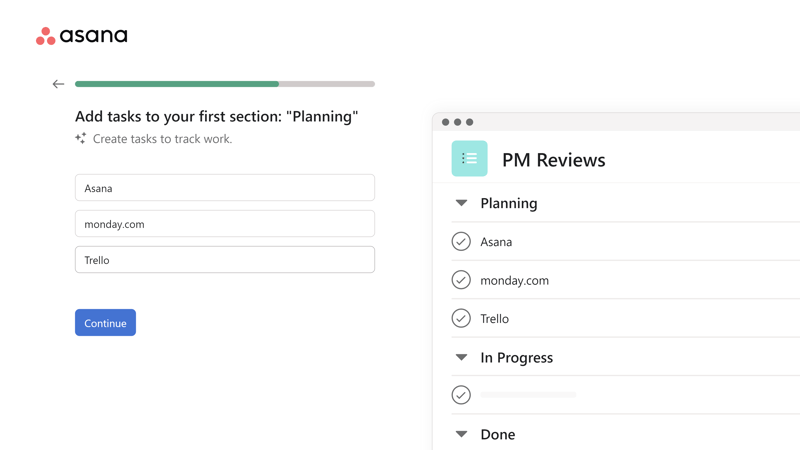Click the PM Reviews project title
The width and height of the screenshot is (800, 450).
click(554, 160)
